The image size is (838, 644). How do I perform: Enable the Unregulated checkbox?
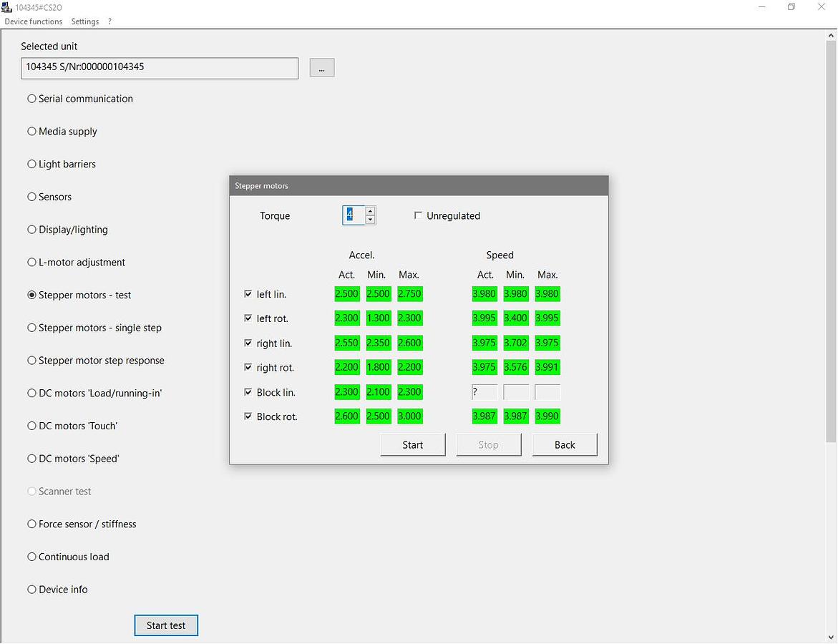pos(419,215)
